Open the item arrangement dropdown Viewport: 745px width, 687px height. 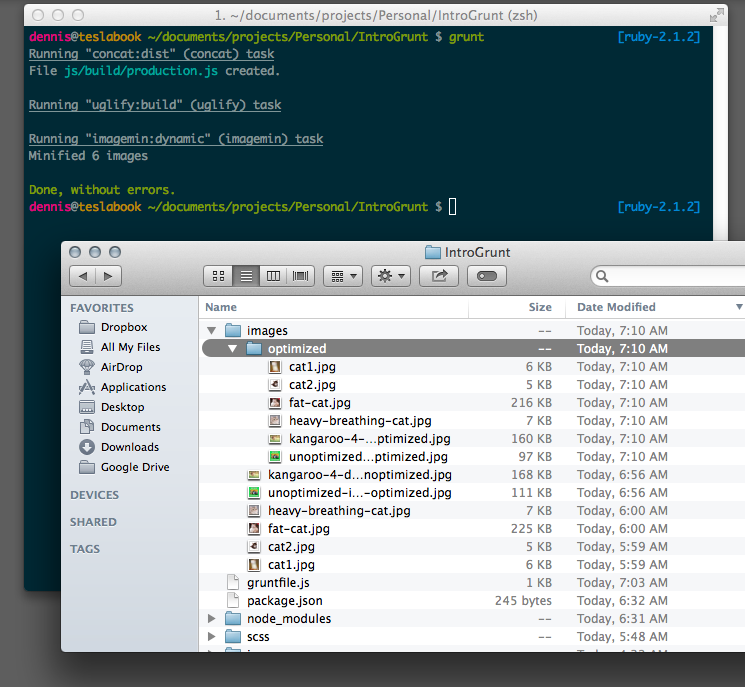[343, 276]
